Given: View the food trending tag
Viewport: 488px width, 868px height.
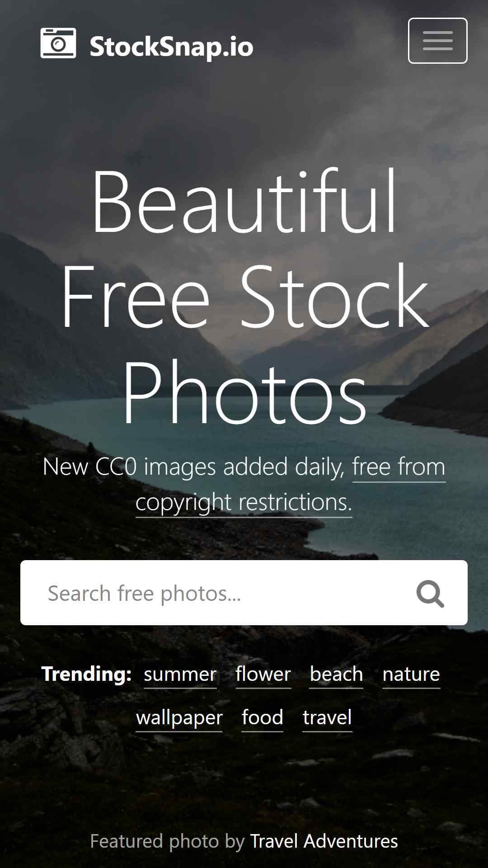Looking at the screenshot, I should click(263, 718).
